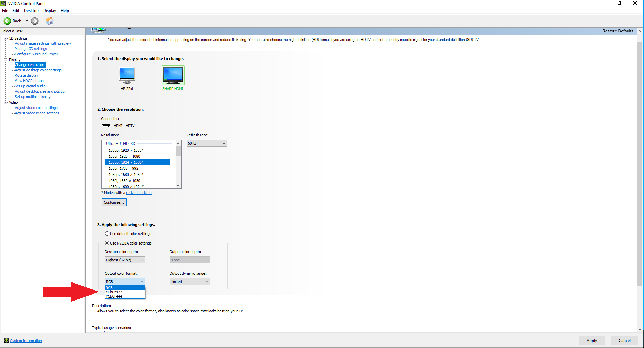Screen dimensions: 644x348
Task: Select resolution 1080i, 1768 × 992
Action: [137, 168]
